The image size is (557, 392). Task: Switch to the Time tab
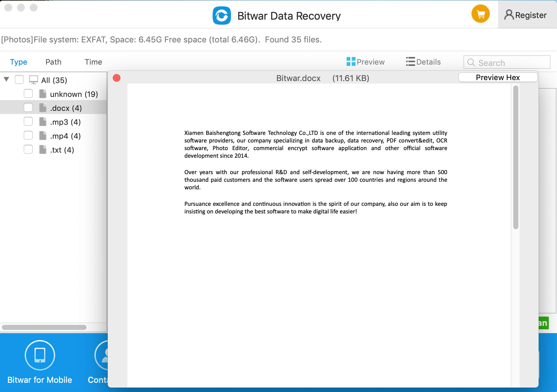pyautogui.click(x=93, y=62)
